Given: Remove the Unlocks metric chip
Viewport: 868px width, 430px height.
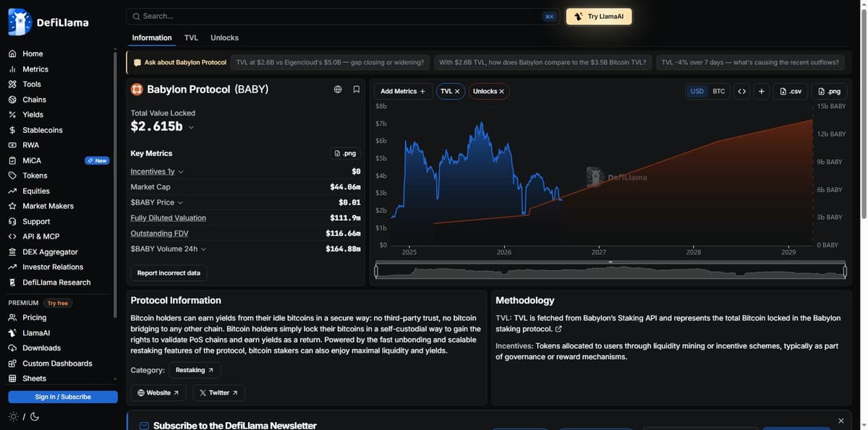Looking at the screenshot, I should 501,92.
